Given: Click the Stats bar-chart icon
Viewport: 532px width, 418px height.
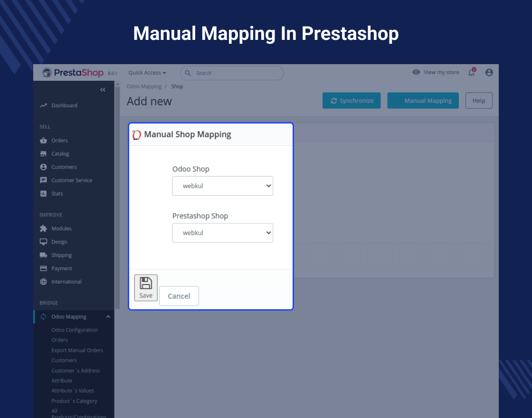Looking at the screenshot, I should (43, 193).
